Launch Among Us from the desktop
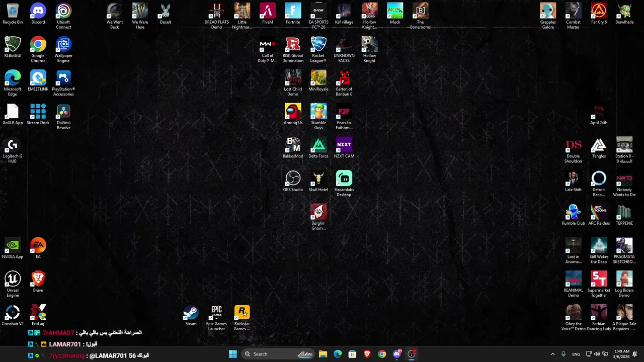The width and height of the screenshot is (644, 362). coord(293,115)
